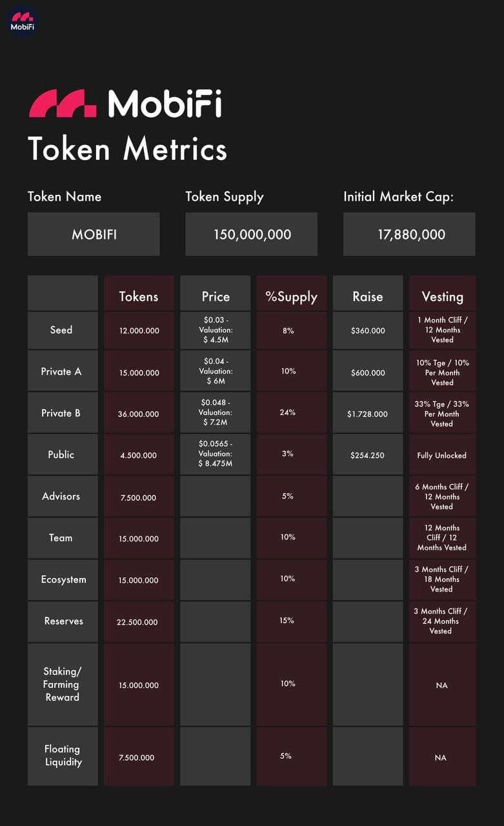The width and height of the screenshot is (504, 826).
Task: Click the Price column header
Action: click(x=216, y=297)
